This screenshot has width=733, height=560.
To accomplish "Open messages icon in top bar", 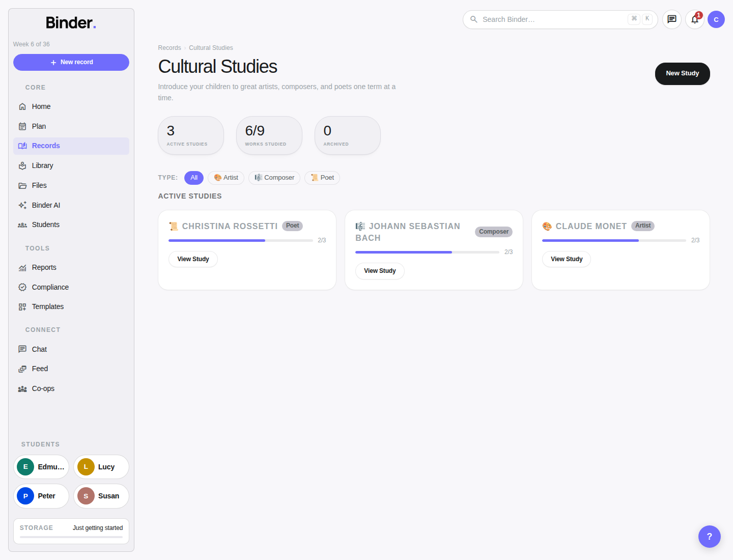I will point(672,19).
